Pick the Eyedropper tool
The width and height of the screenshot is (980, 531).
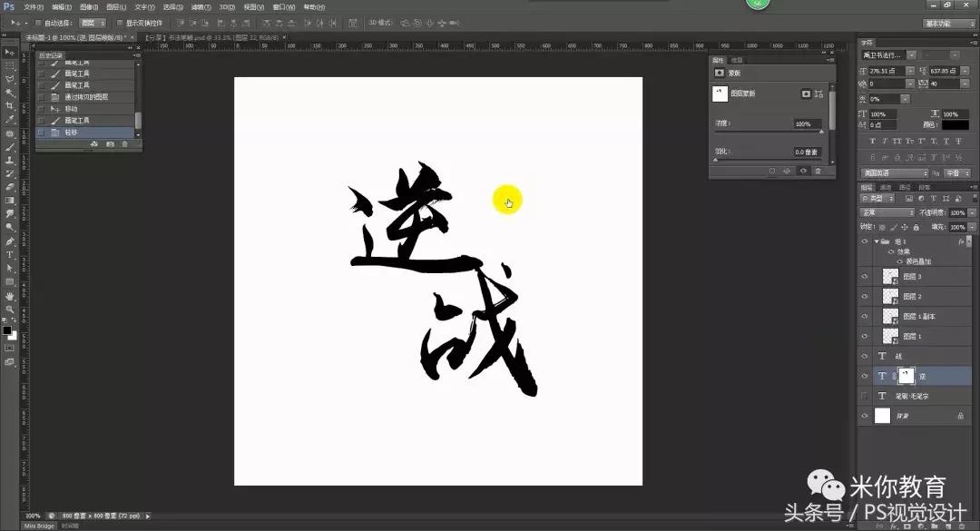8,120
